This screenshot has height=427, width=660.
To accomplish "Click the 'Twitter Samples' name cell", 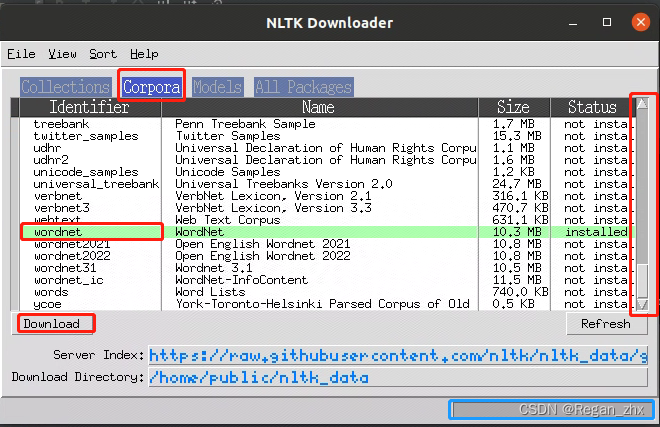I will click(x=228, y=136).
